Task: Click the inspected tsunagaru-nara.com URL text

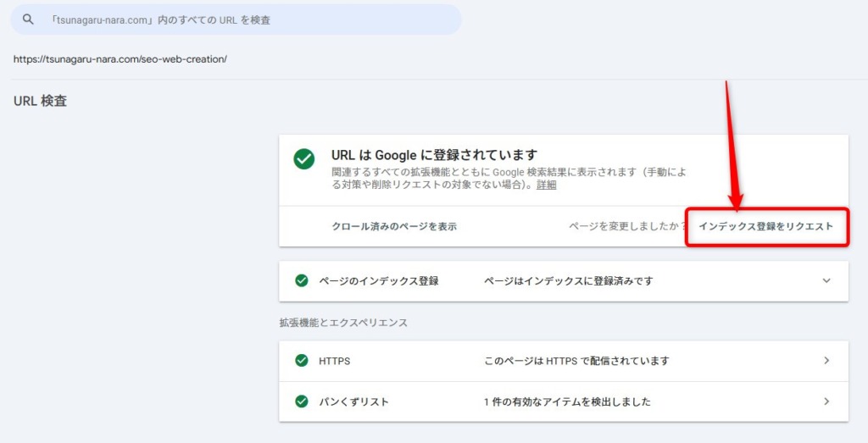Action: pos(120,59)
